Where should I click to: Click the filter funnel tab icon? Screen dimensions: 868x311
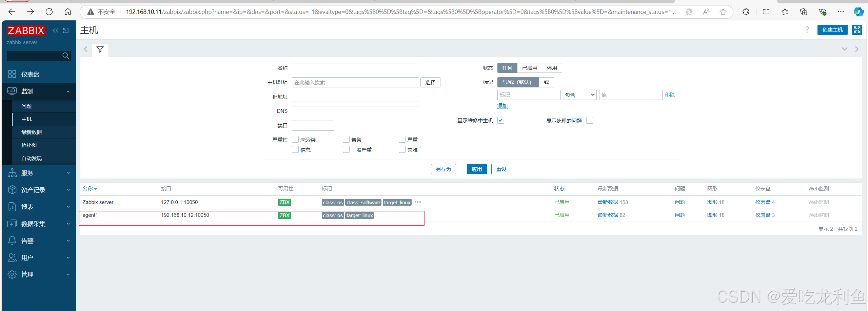click(x=100, y=49)
